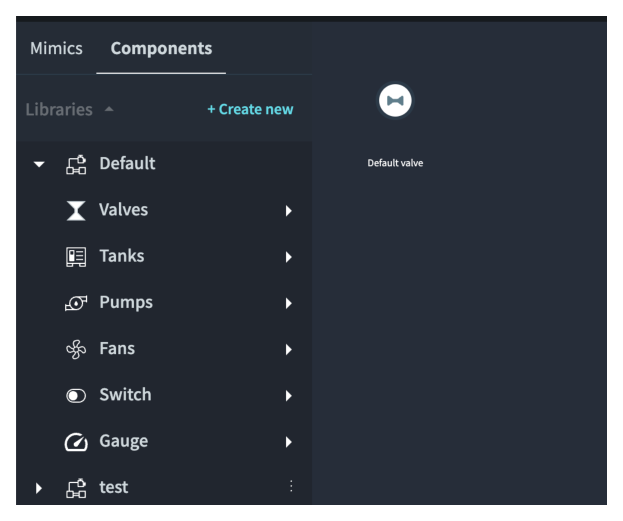The height and width of the screenshot is (521, 623).
Task: Collapse the Default library tree arrow
Action: pyautogui.click(x=39, y=164)
